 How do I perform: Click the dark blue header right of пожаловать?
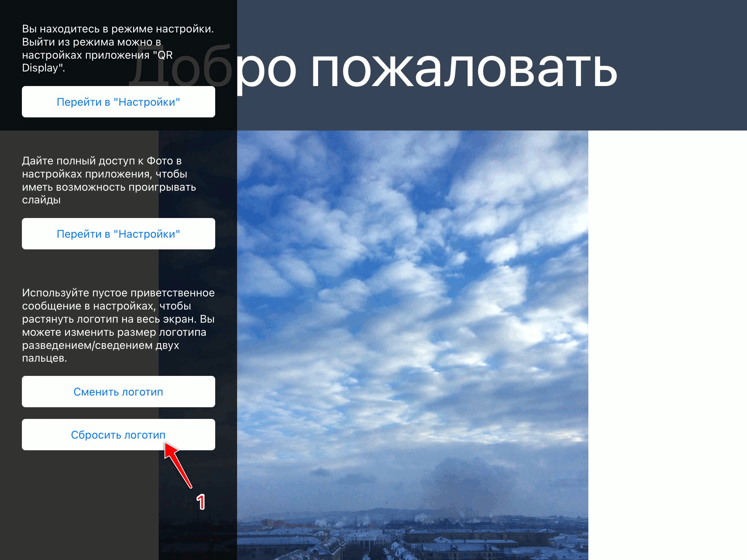(x=682, y=66)
